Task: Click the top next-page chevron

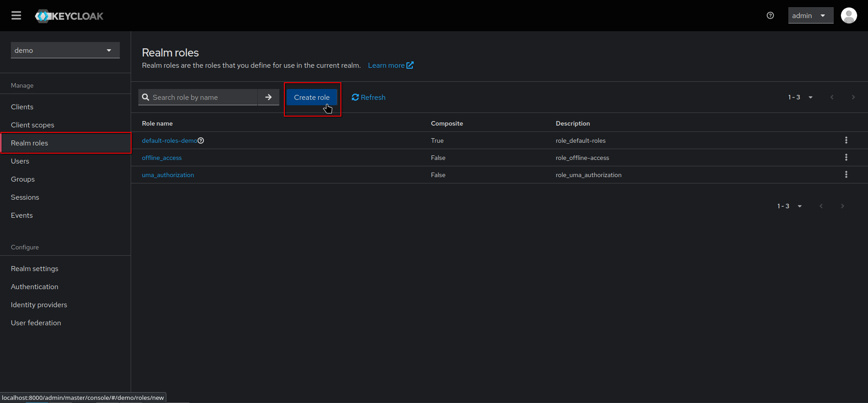Action: point(853,97)
